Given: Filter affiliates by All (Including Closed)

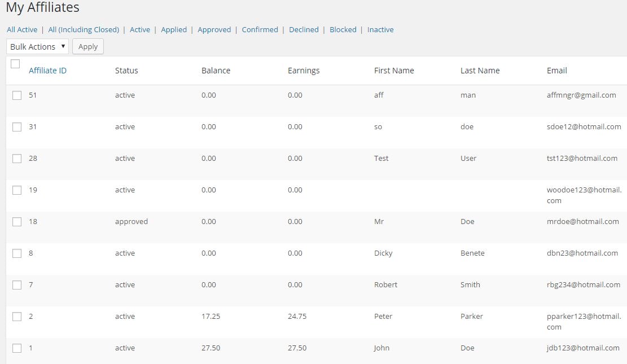Looking at the screenshot, I should (83, 29).
